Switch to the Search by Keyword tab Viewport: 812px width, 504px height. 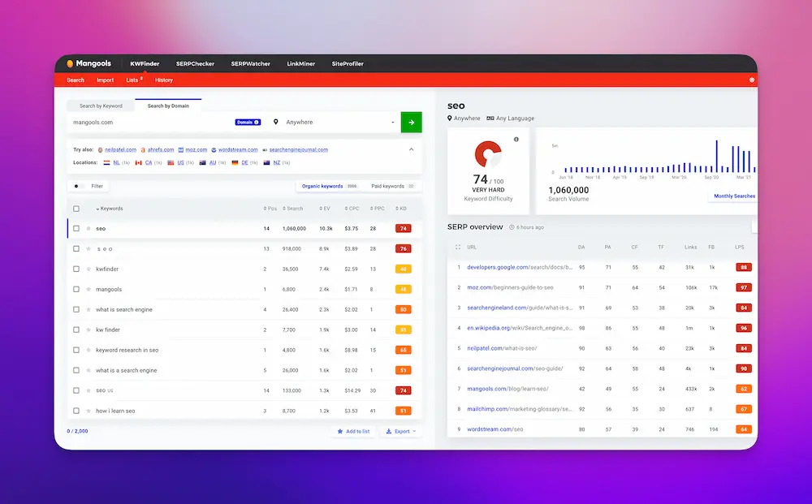pyautogui.click(x=101, y=105)
